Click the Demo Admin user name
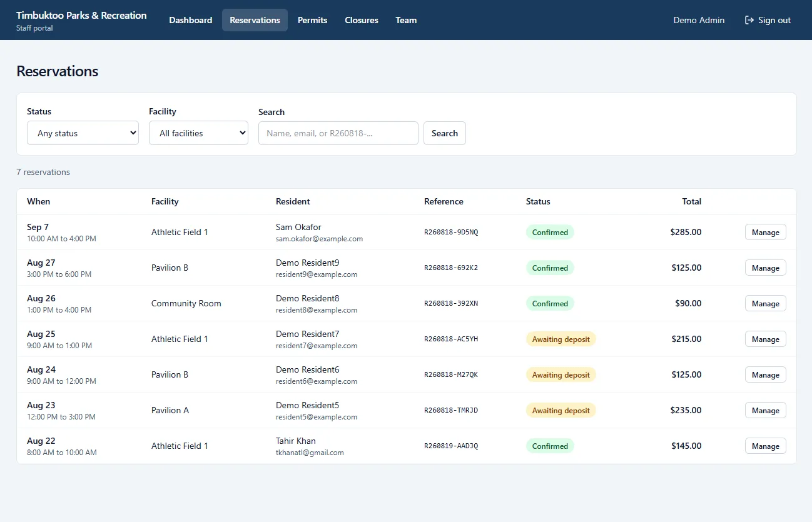 (x=699, y=20)
